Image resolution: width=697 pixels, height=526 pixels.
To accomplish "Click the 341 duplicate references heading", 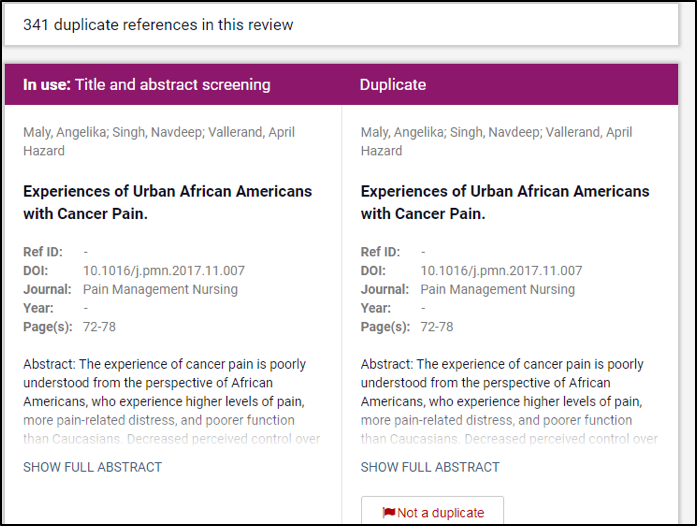I will [x=158, y=24].
